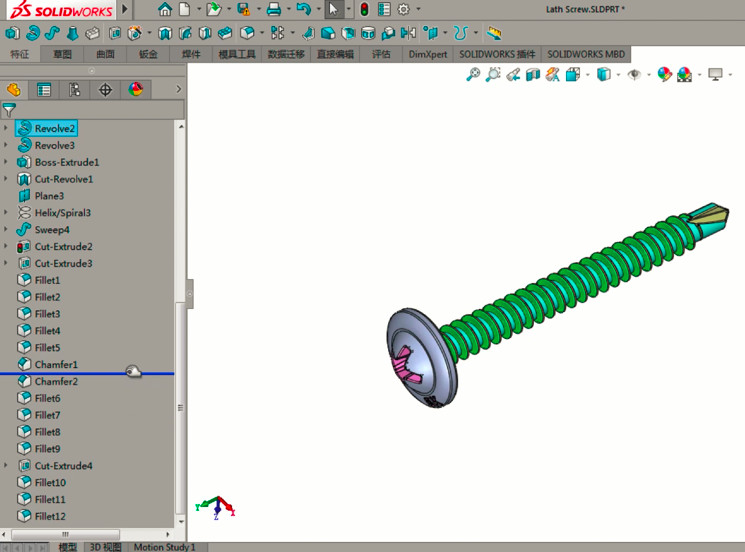Image resolution: width=745 pixels, height=552 pixels.
Task: Open the 草图 ribbon tab
Action: pos(62,54)
